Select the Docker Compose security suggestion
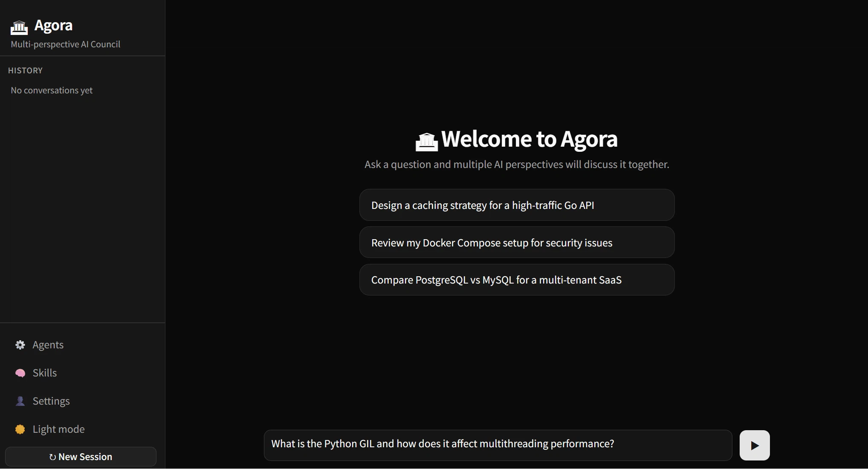The height and width of the screenshot is (469, 868). (516, 242)
